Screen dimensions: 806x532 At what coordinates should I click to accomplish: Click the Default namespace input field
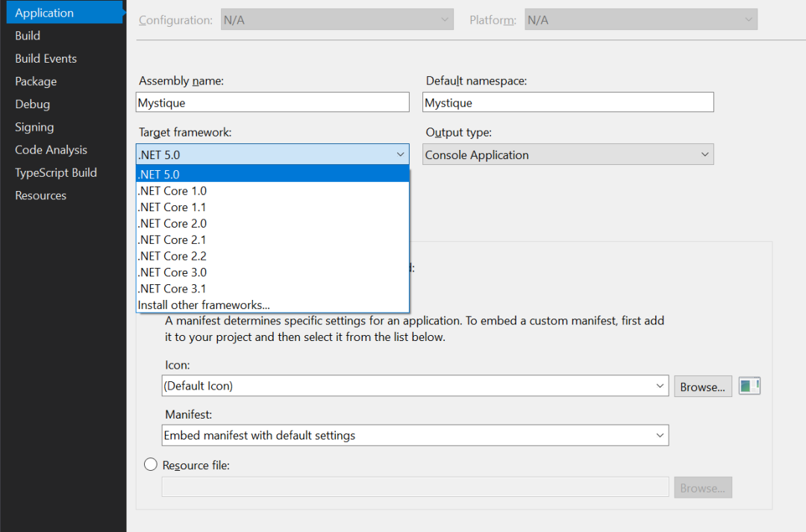pyautogui.click(x=568, y=102)
